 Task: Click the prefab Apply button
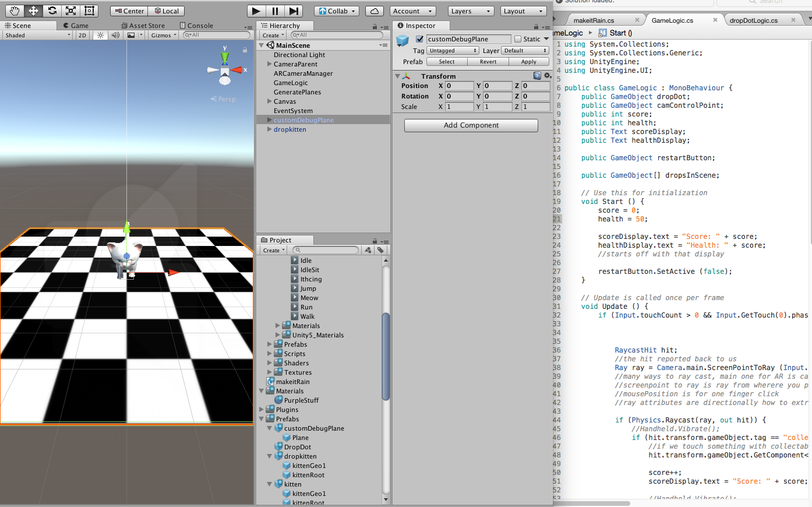[x=529, y=62]
